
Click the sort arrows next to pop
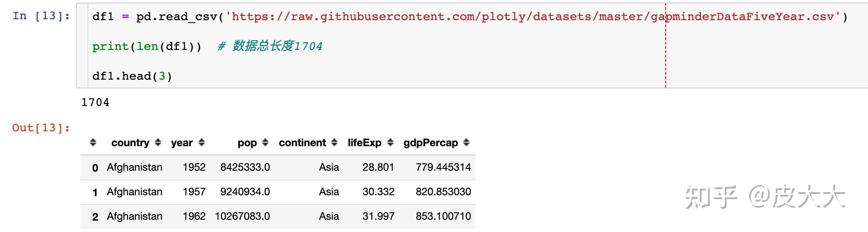click(x=265, y=143)
